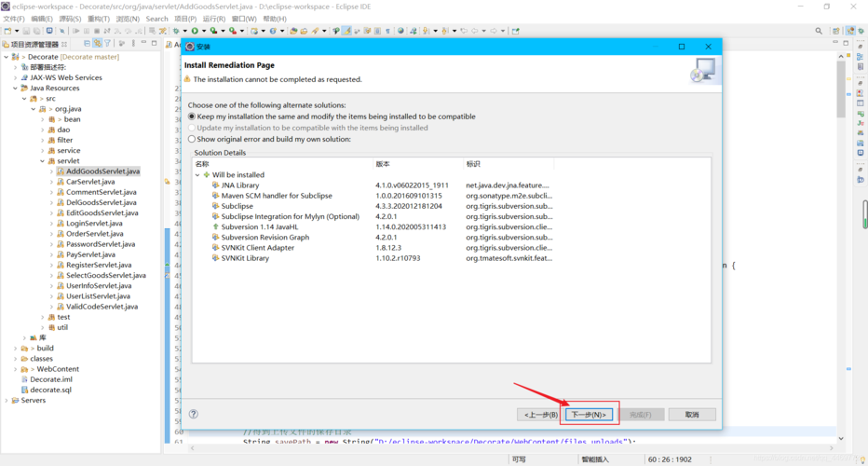Viewport: 868px width, 466px height.
Task: Select 'Update my installation to be compatible' radio
Action: click(x=192, y=128)
